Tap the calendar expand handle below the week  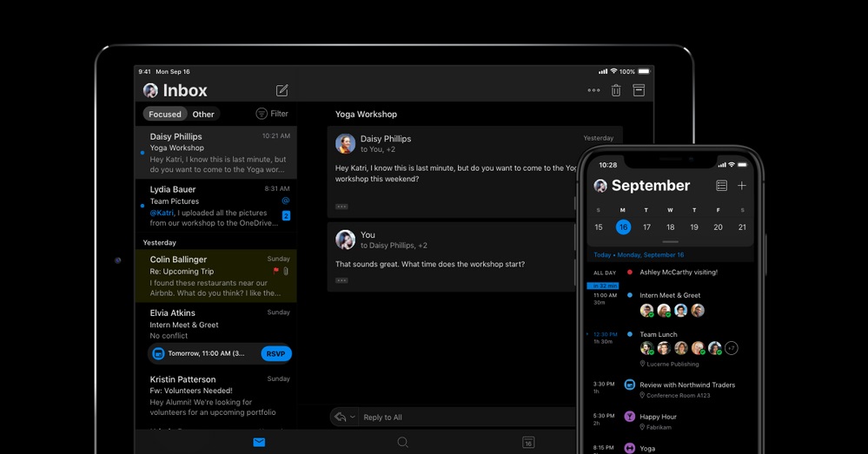[671, 241]
